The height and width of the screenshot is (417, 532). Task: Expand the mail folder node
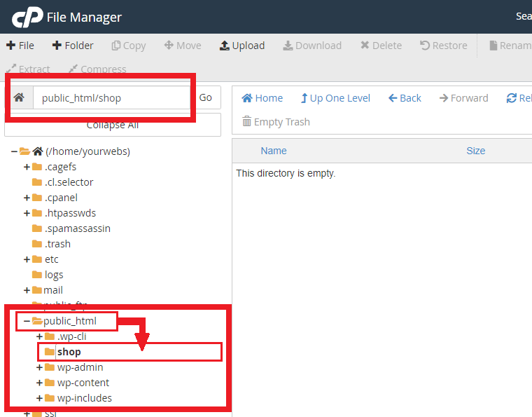tap(27, 290)
